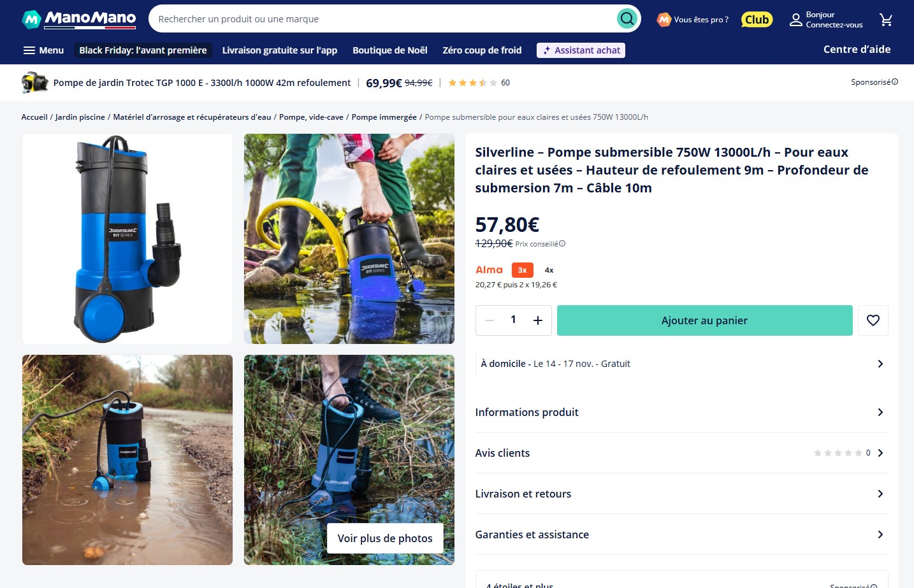Image resolution: width=914 pixels, height=588 pixels.
Task: Increase quantity with plus button
Action: click(537, 320)
